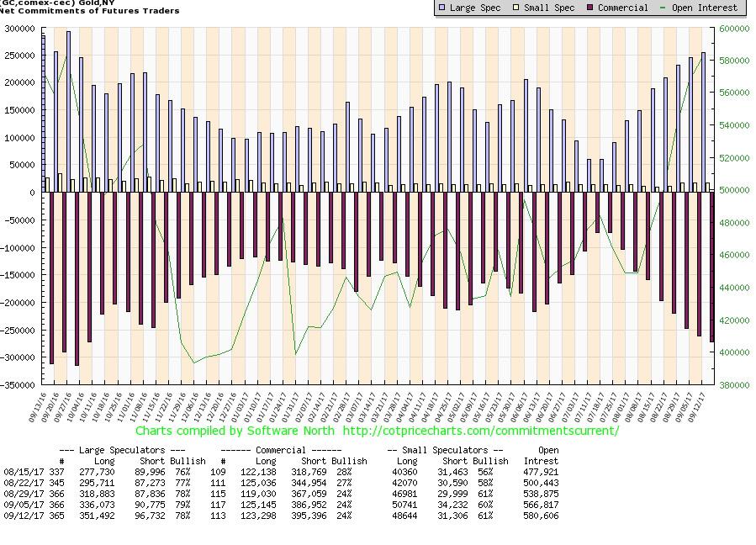
Task: Click the Commercial bullish value 28%
Action: [344, 472]
